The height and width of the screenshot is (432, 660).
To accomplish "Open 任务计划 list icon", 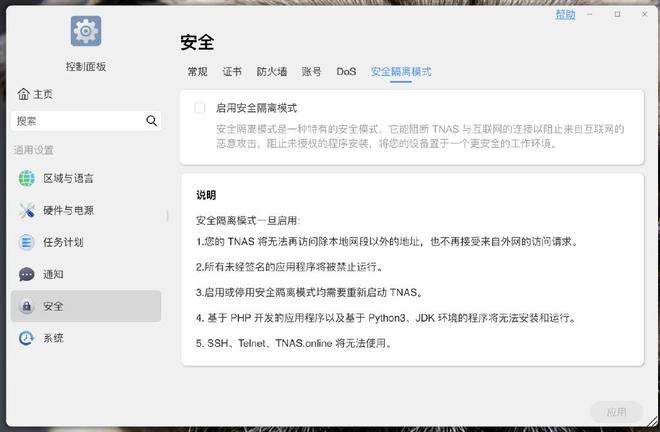I will 27,242.
